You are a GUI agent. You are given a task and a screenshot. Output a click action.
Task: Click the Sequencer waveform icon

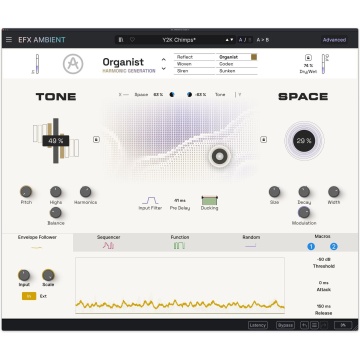[x=108, y=246]
